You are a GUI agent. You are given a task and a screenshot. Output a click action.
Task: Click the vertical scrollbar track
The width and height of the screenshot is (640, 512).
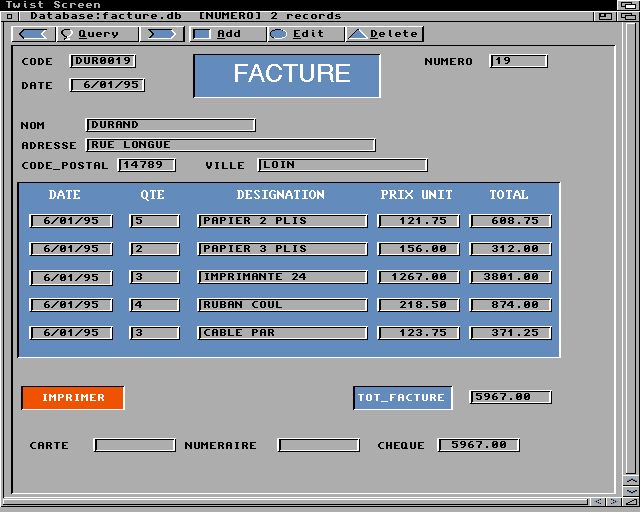(631, 249)
